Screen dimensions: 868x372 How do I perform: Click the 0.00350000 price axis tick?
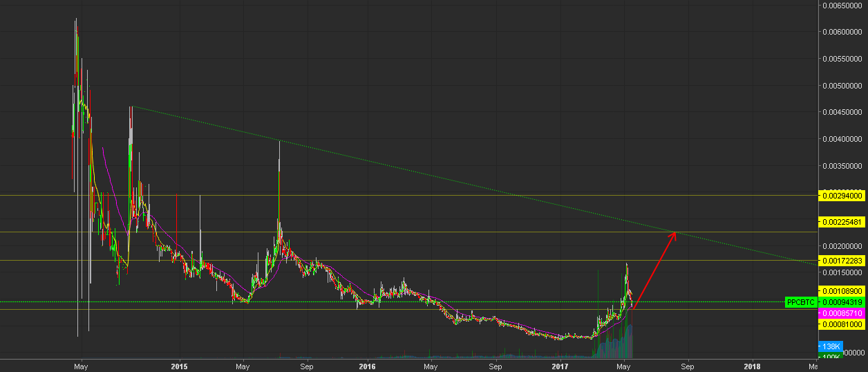tap(843, 167)
